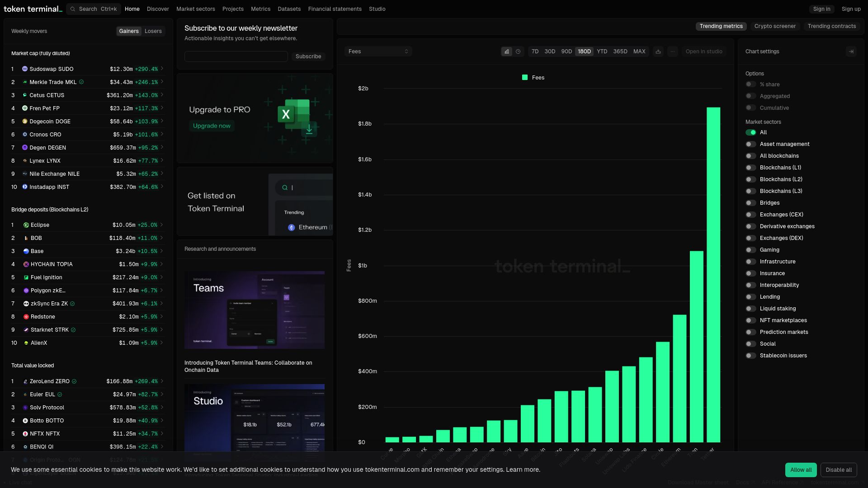Image resolution: width=868 pixels, height=488 pixels.
Task: Open the Financial statements menu
Action: (335, 9)
